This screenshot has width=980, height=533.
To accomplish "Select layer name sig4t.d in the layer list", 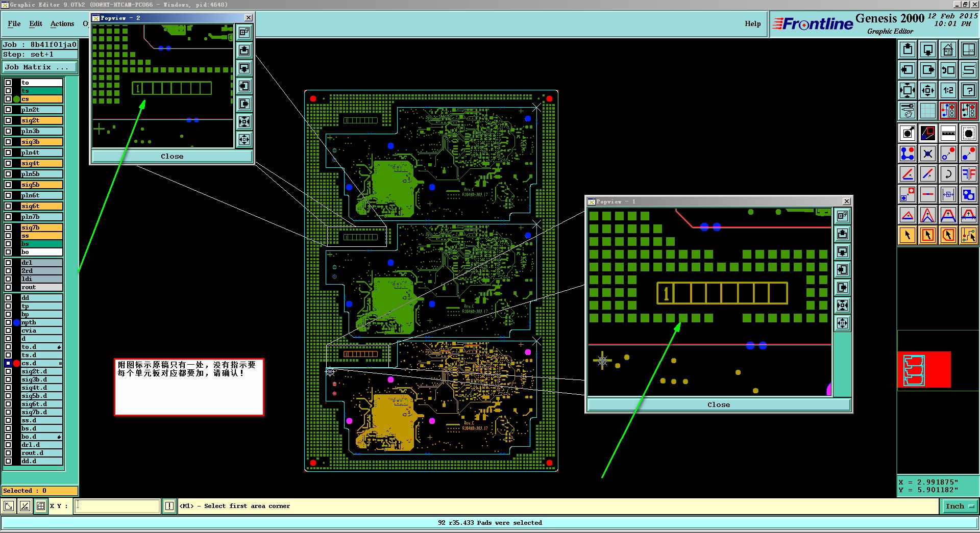I will pos(41,388).
